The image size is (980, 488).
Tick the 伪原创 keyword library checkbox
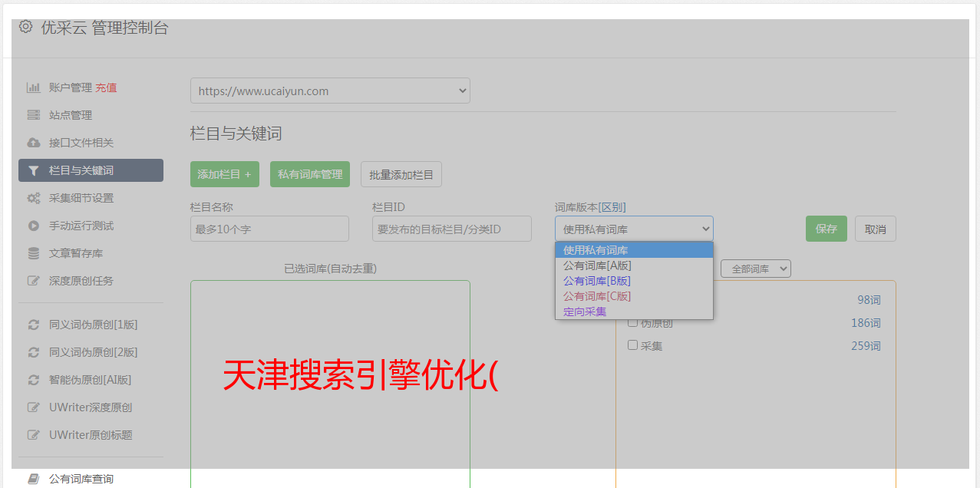click(x=633, y=322)
